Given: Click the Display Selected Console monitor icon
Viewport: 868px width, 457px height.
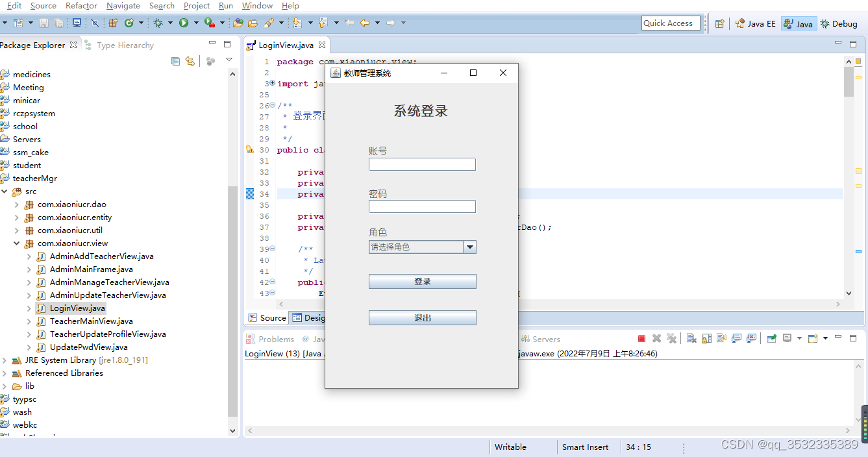Looking at the screenshot, I should 787,338.
